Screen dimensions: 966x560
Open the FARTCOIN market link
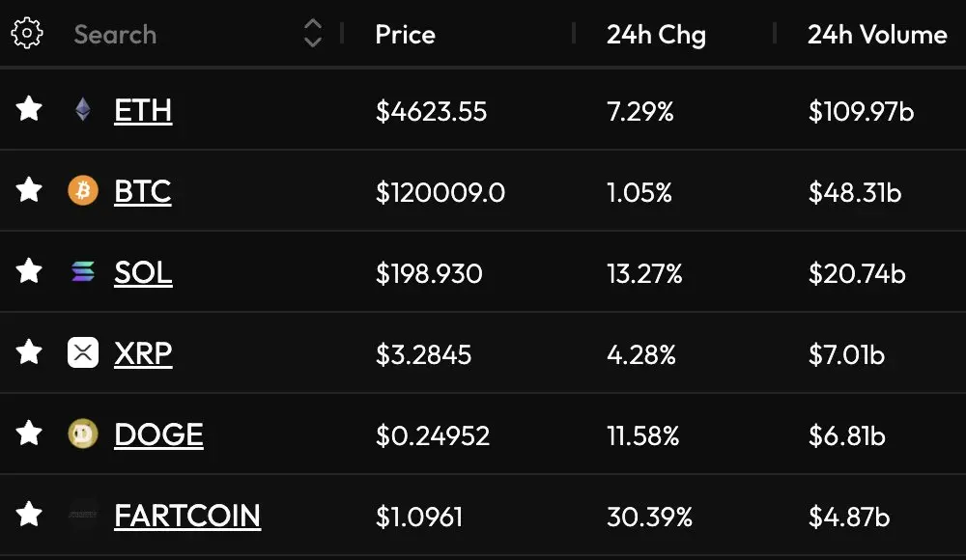(187, 517)
